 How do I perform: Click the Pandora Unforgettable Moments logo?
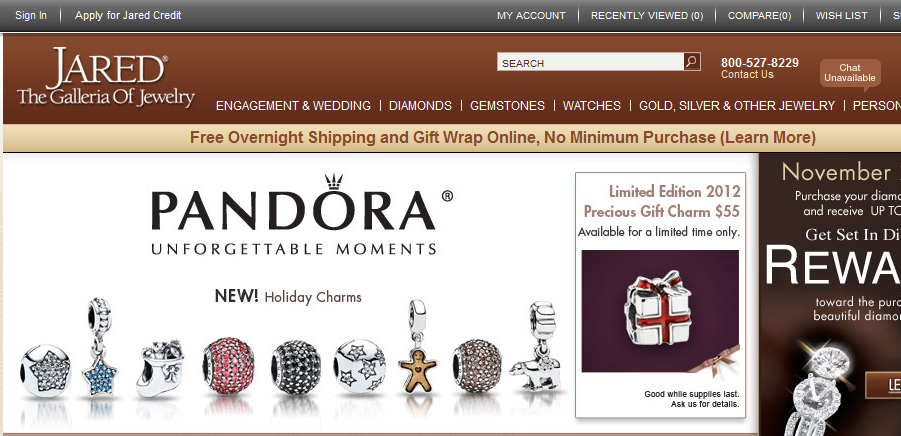[x=301, y=215]
